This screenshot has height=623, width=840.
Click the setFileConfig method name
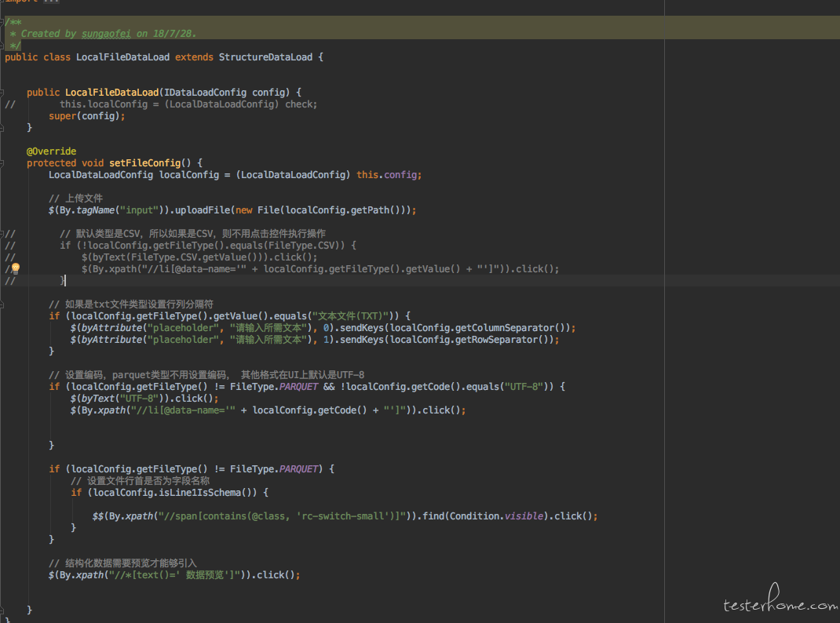point(144,163)
